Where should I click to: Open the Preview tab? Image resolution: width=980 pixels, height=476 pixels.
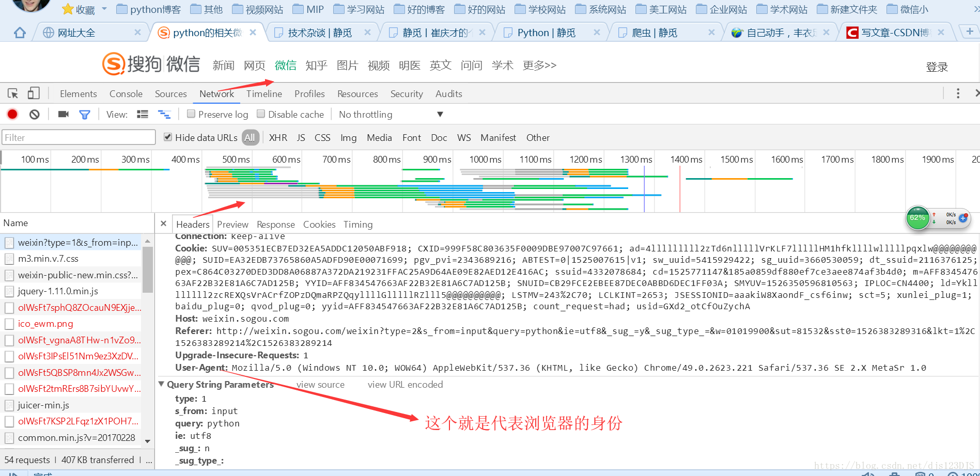(x=232, y=224)
